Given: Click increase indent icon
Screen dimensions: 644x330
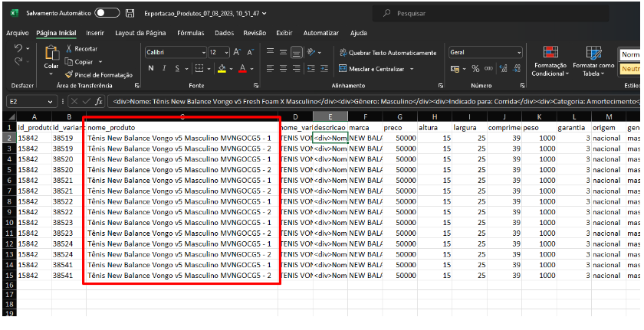Looking at the screenshot, I should coord(324,68).
